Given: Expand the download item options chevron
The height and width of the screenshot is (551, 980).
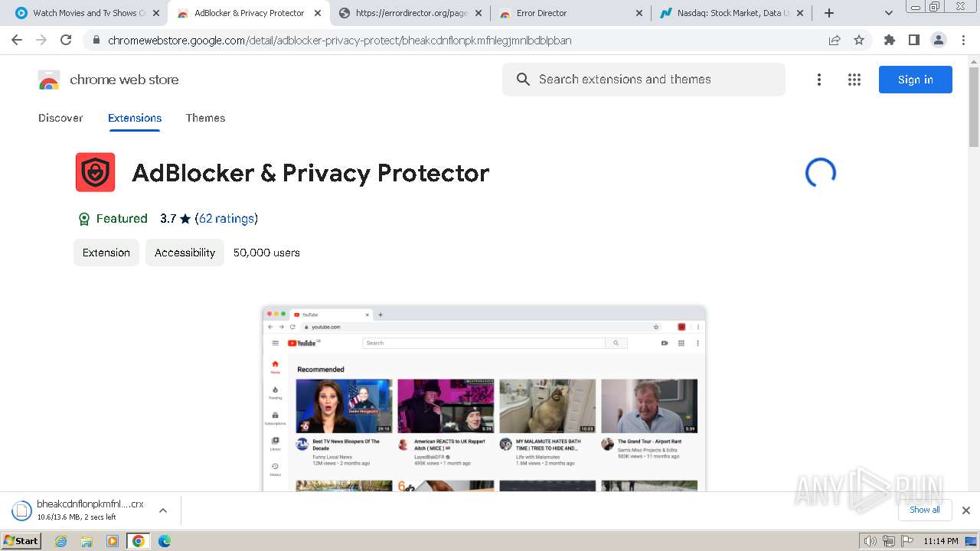Looking at the screenshot, I should (x=162, y=510).
